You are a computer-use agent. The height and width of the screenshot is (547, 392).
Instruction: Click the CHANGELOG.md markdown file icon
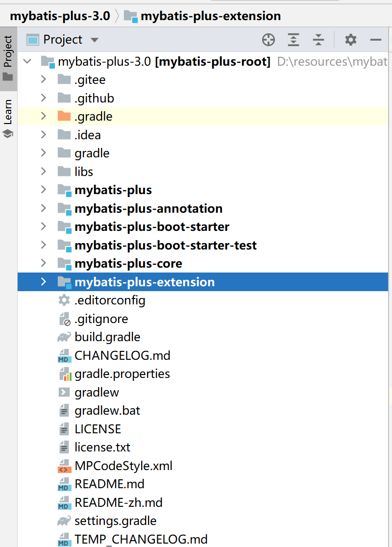click(x=64, y=355)
